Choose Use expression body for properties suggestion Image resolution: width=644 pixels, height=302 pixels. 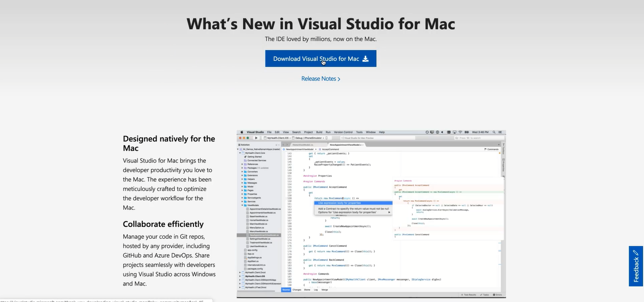tap(353, 203)
